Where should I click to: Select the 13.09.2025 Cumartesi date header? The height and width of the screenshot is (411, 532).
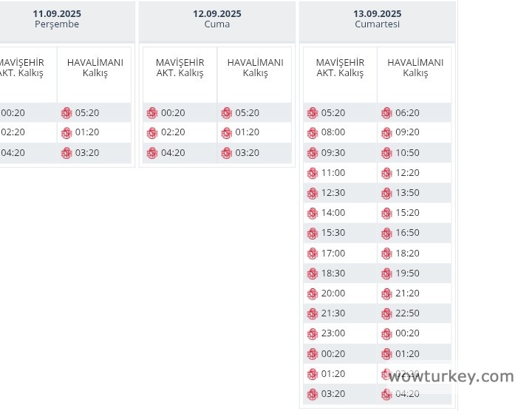[x=377, y=19]
